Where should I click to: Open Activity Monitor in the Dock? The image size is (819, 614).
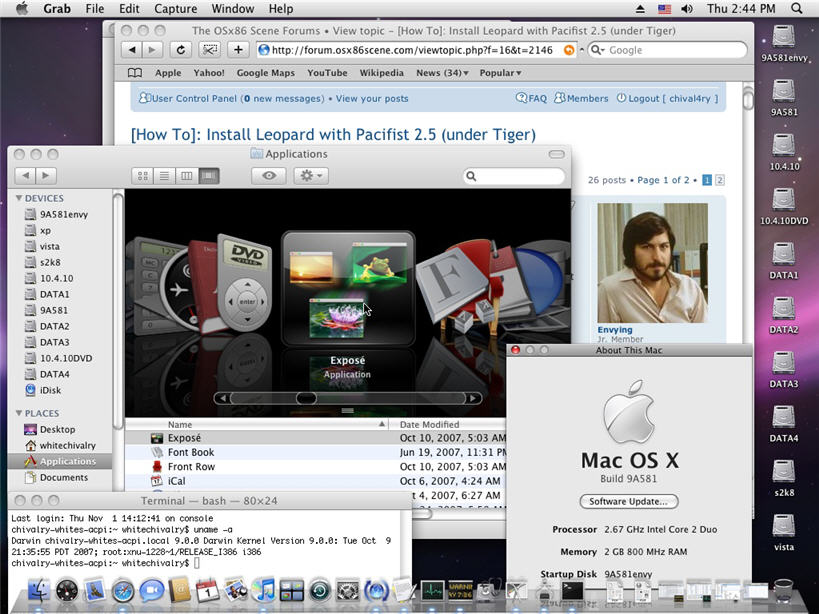(x=433, y=591)
